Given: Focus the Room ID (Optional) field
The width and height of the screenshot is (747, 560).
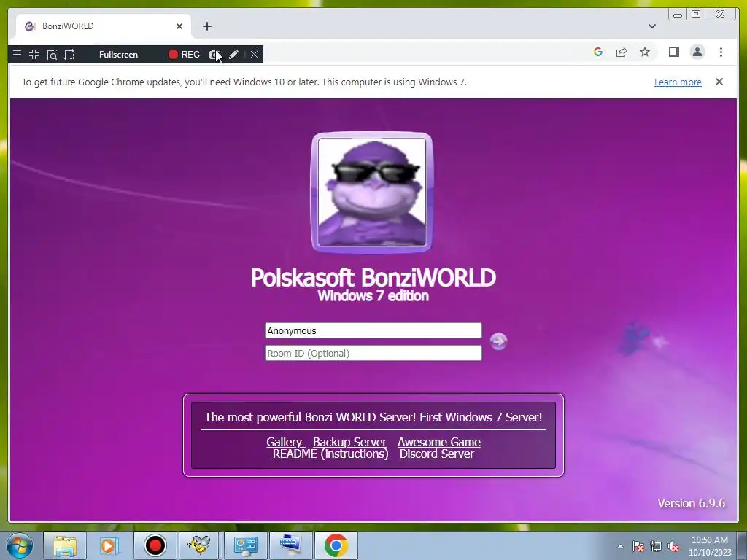Looking at the screenshot, I should point(373,353).
